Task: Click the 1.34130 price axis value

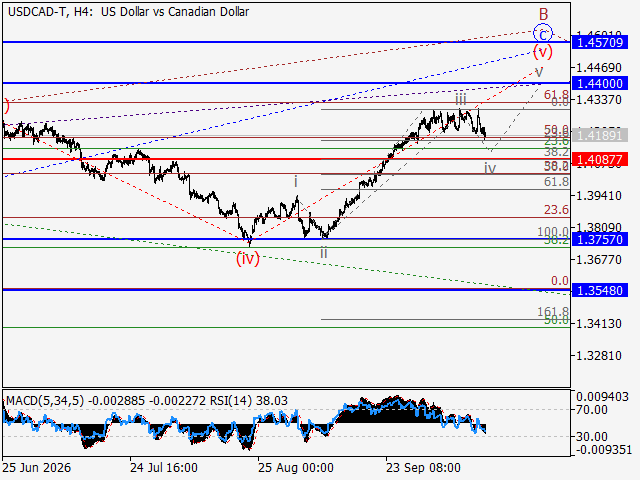Action: point(599,324)
